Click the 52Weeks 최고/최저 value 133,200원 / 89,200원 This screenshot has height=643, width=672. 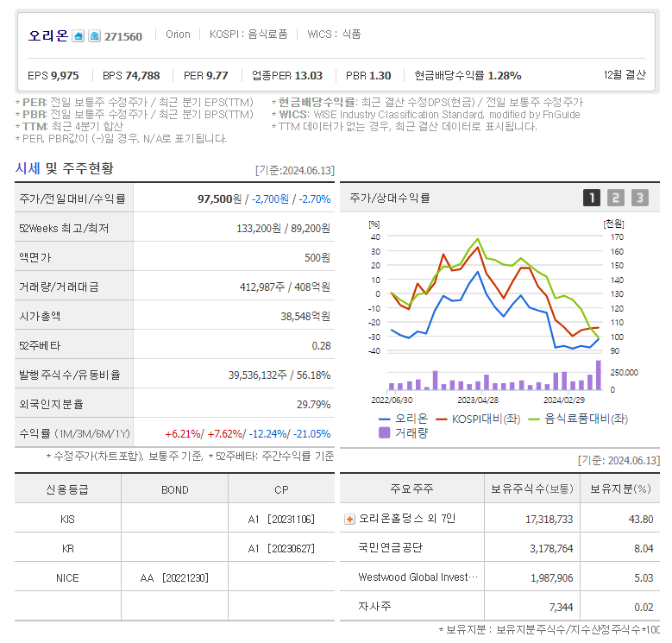283,229
